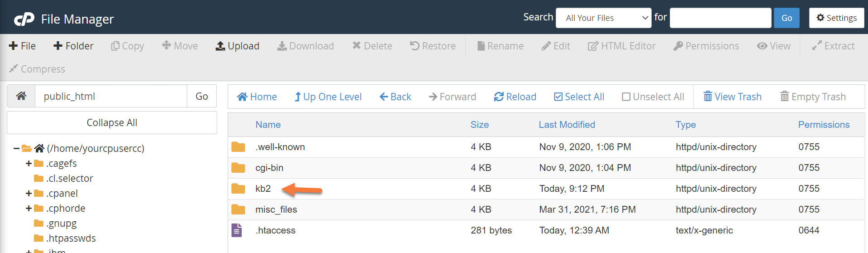Click the home icon beside path field
The width and height of the screenshot is (868, 253).
pyautogui.click(x=21, y=96)
